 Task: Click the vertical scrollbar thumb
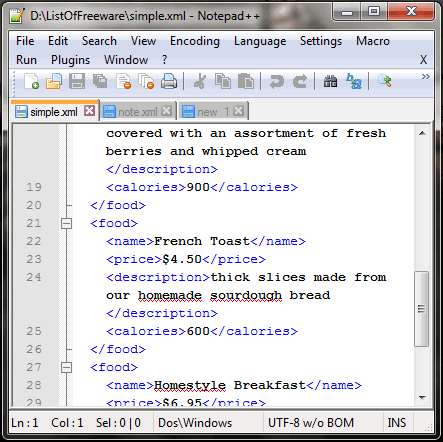[x=422, y=309]
